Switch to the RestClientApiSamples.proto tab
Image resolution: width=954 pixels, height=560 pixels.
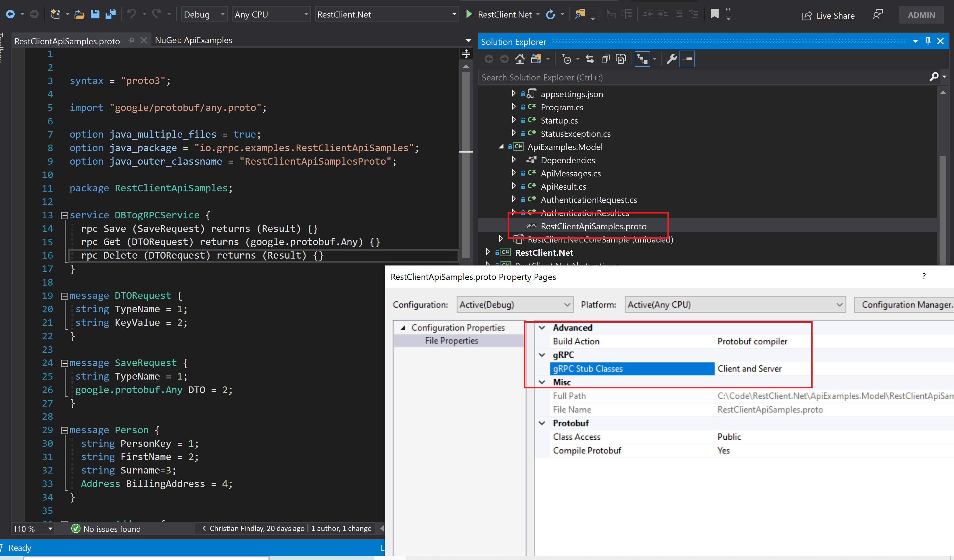point(67,41)
